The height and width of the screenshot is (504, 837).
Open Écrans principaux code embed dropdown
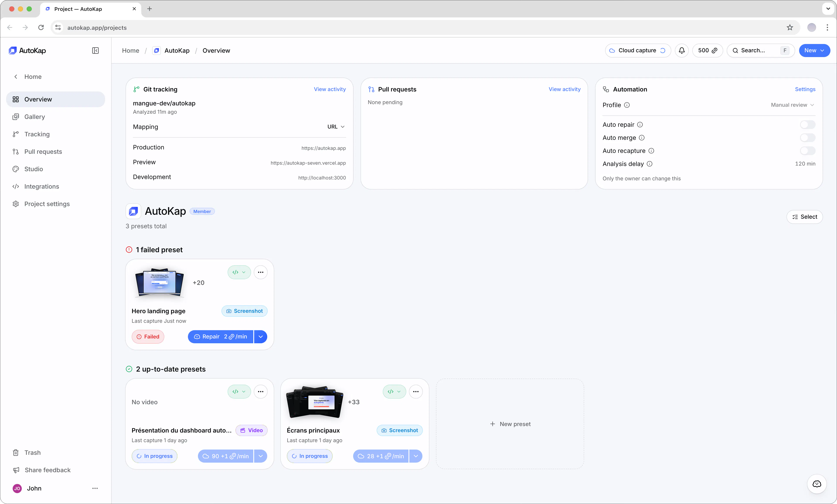click(394, 391)
